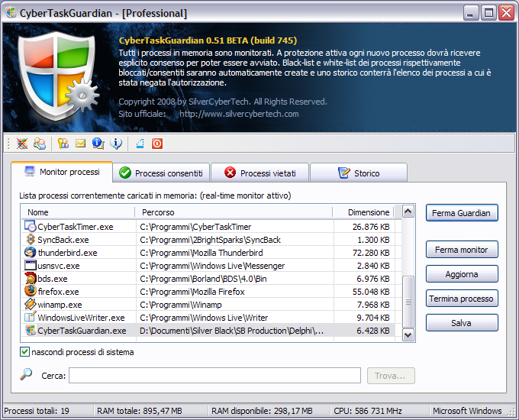519x420 pixels.
Task: Click the process list scrollbar thumb
Action: (x=408, y=302)
